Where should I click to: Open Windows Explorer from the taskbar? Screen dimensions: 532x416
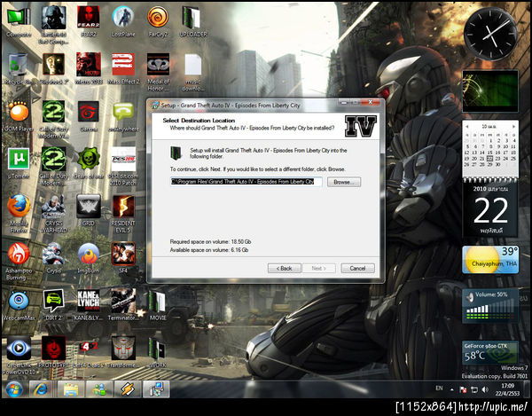pyautogui.click(x=71, y=389)
